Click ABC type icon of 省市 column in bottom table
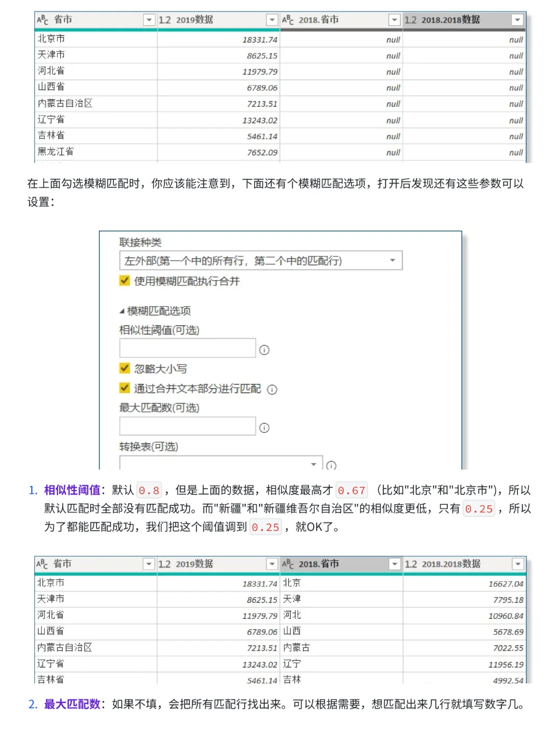 [43, 564]
